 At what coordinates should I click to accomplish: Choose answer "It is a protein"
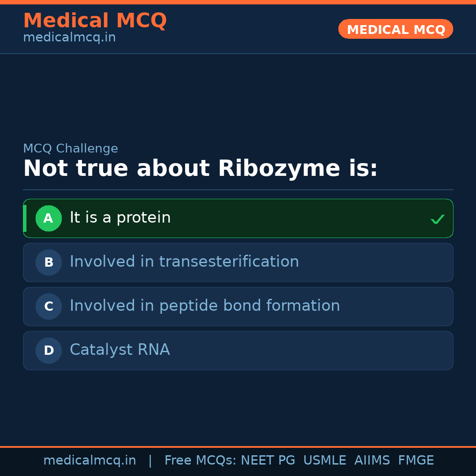pos(120,218)
